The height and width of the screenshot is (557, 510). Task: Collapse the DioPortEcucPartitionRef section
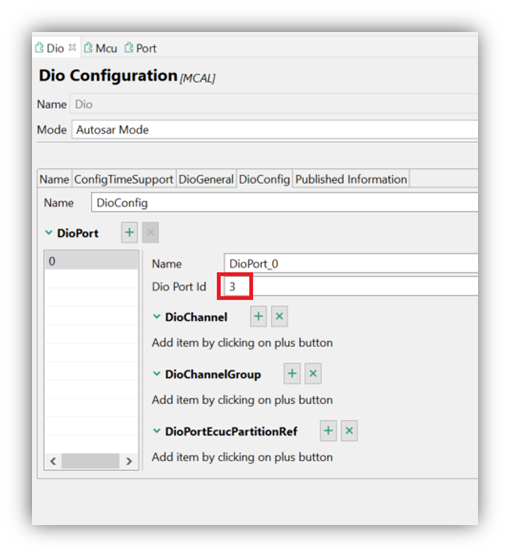coord(156,431)
